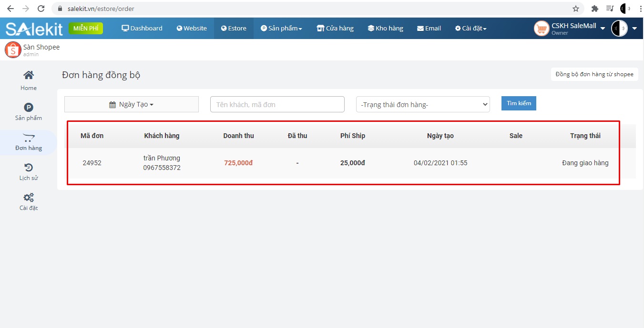This screenshot has height=328, width=644.
Task: Click Đồng bộ đơn hàng từ shopee
Action: click(x=594, y=74)
